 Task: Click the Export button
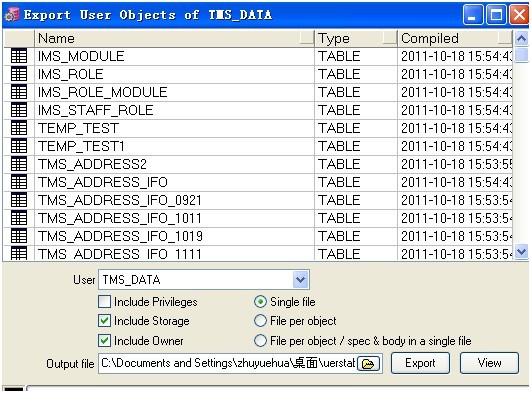point(420,363)
